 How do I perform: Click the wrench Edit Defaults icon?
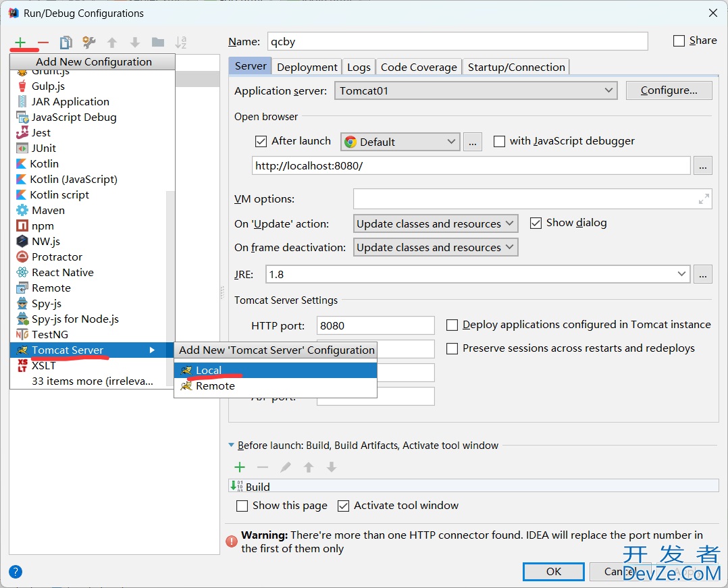point(88,43)
